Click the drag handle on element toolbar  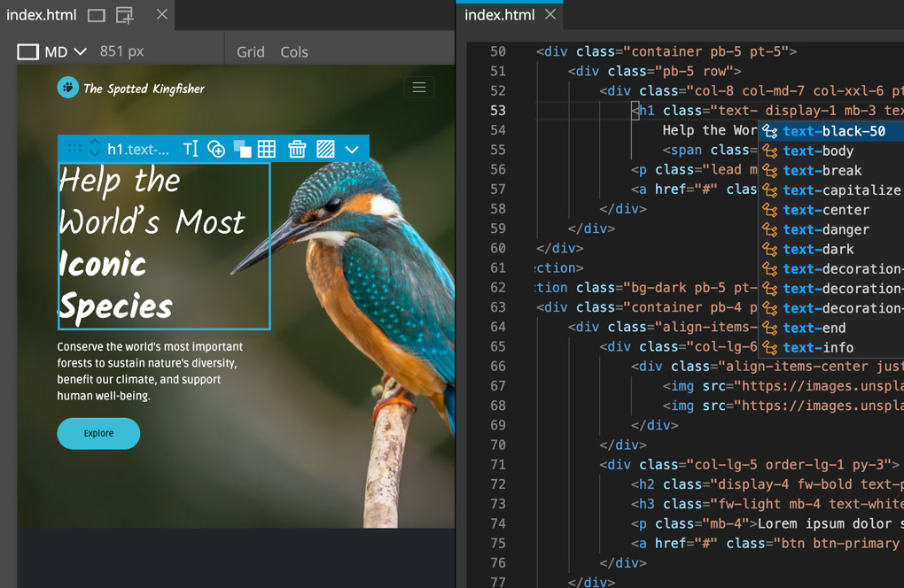coord(74,149)
